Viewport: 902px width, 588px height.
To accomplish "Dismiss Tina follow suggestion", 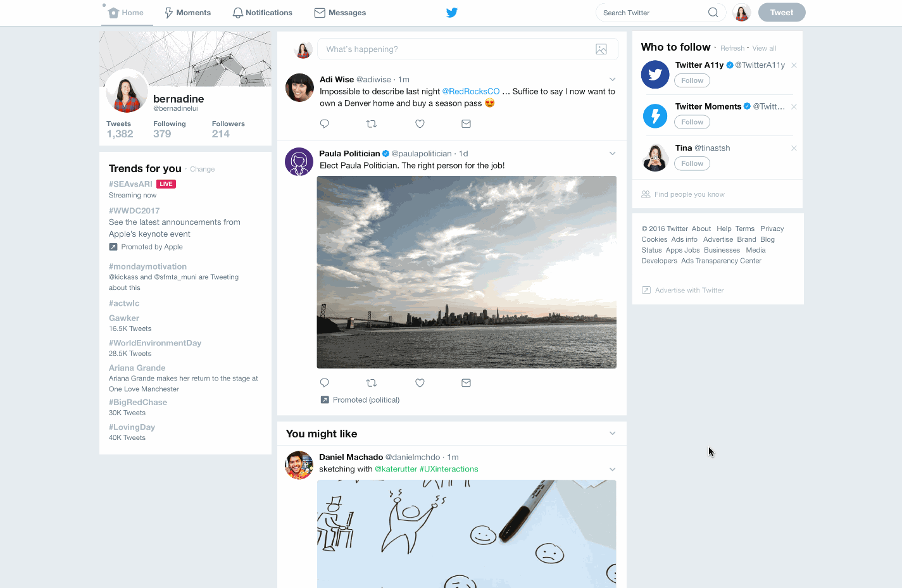I will click(x=794, y=148).
